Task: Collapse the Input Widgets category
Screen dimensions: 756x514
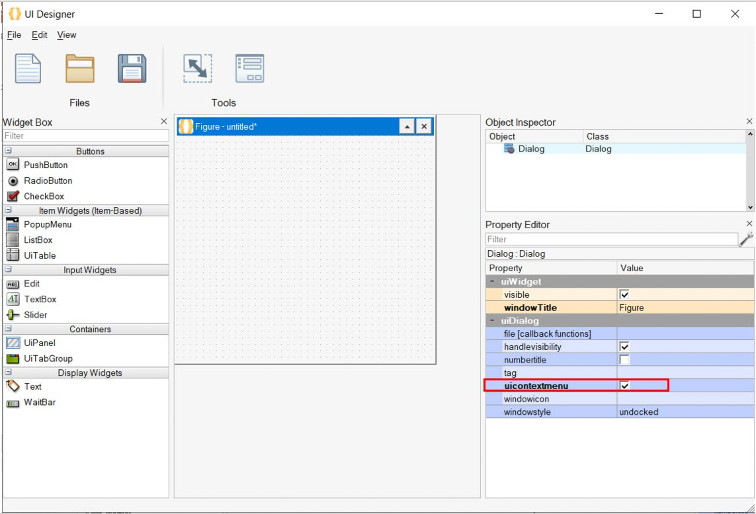Action: (x=8, y=270)
